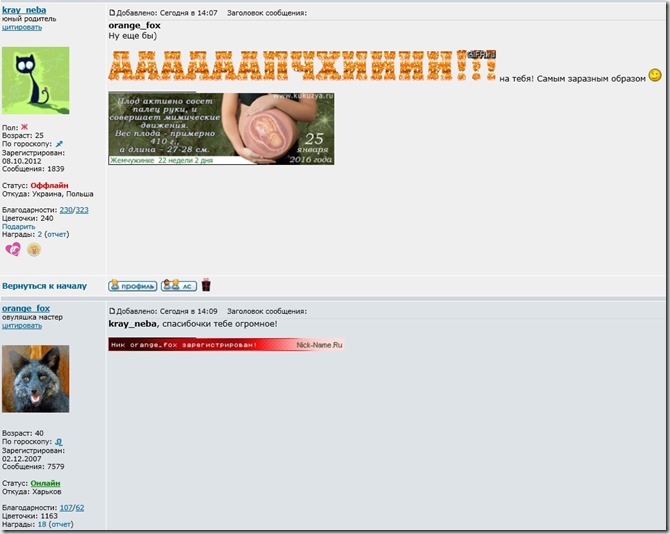Click the pink heart award badge
This screenshot has height=534, width=670.
tap(13, 249)
